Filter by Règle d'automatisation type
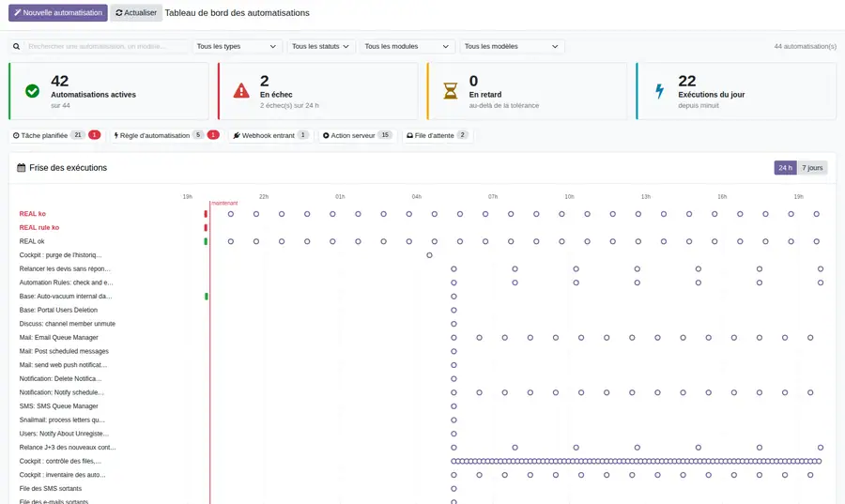The height and width of the screenshot is (504, 845). (x=166, y=136)
